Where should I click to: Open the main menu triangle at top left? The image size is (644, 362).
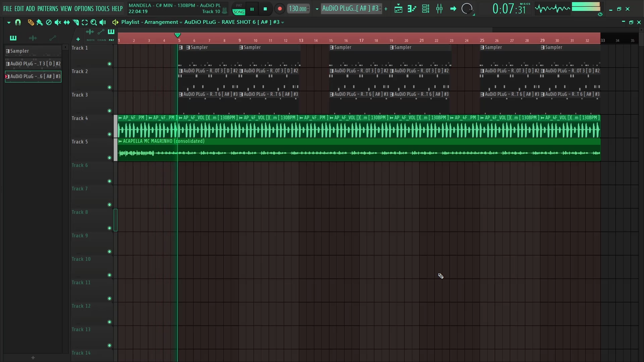[8, 22]
